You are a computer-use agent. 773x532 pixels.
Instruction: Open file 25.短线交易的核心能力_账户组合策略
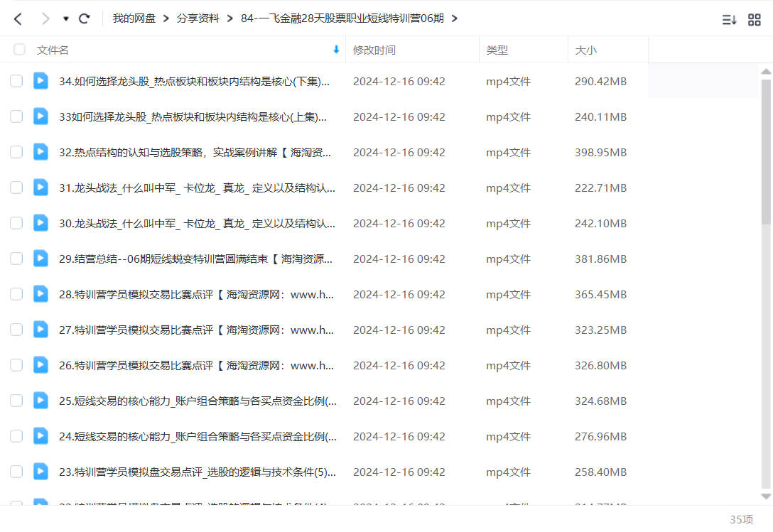198,401
